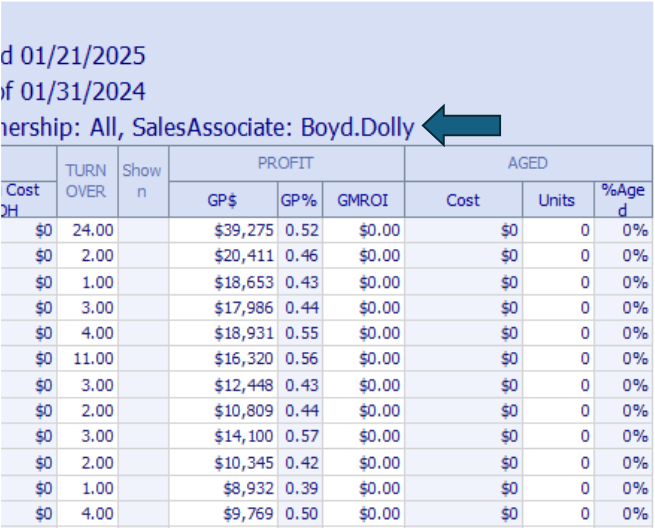Viewport: 655px width, 528px height.
Task: Select the $12,448 GP$ cell
Action: coord(223,385)
